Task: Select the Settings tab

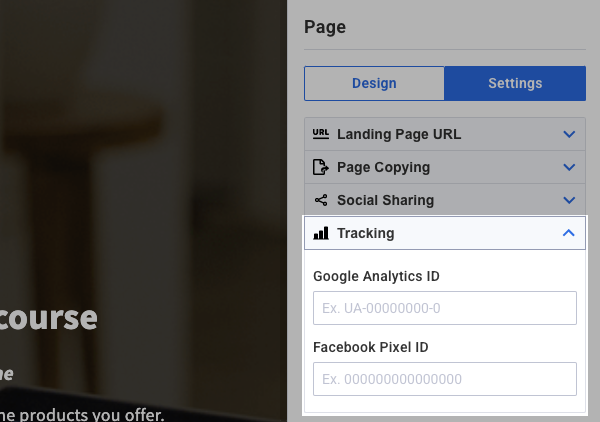Action: pos(515,84)
